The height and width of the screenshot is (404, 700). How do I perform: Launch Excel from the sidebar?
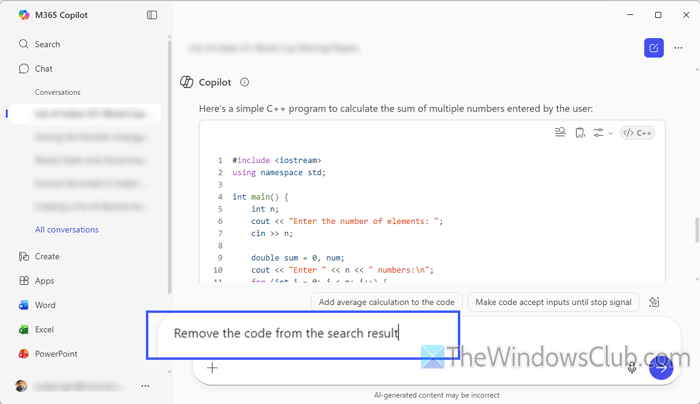tap(36, 329)
